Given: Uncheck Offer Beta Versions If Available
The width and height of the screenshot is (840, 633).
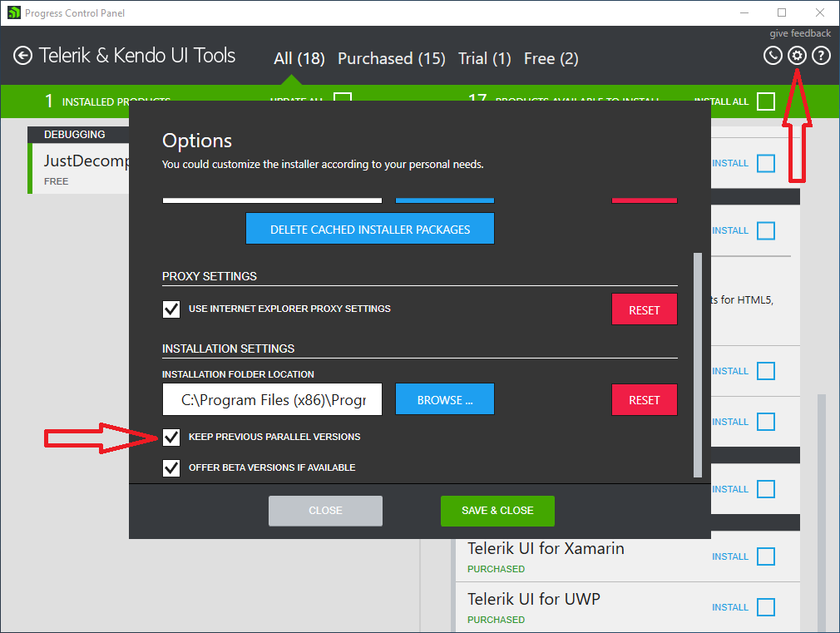Looking at the screenshot, I should [171, 468].
